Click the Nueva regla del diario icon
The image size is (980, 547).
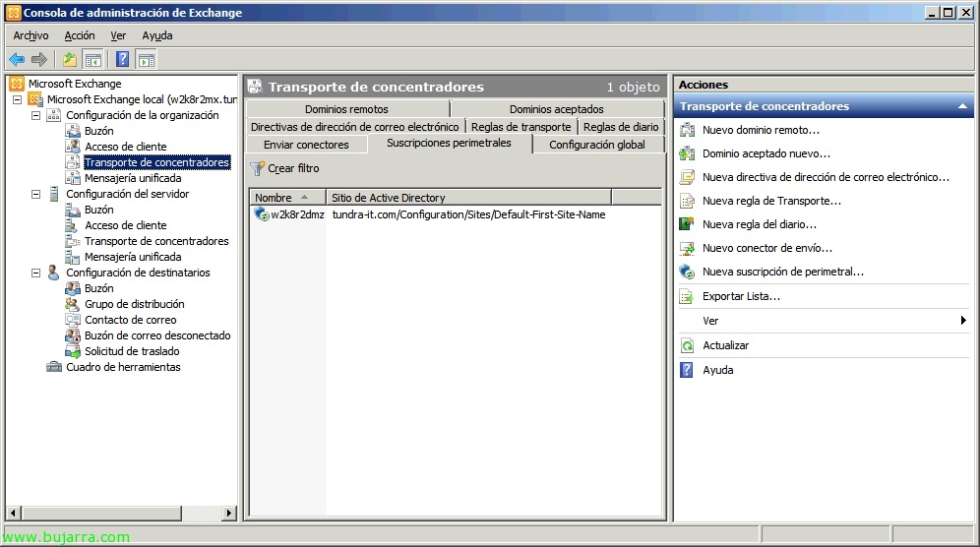tap(687, 224)
